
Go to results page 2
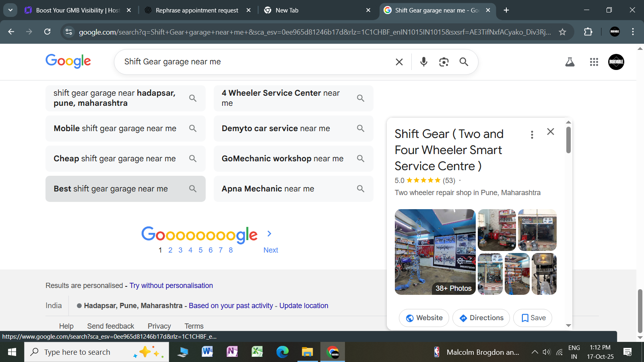(170, 250)
